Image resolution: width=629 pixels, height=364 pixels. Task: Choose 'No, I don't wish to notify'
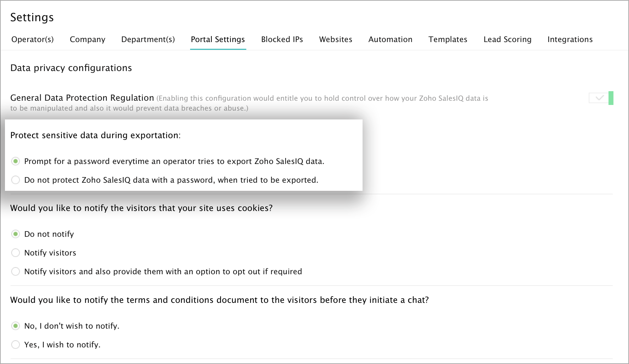tap(16, 326)
